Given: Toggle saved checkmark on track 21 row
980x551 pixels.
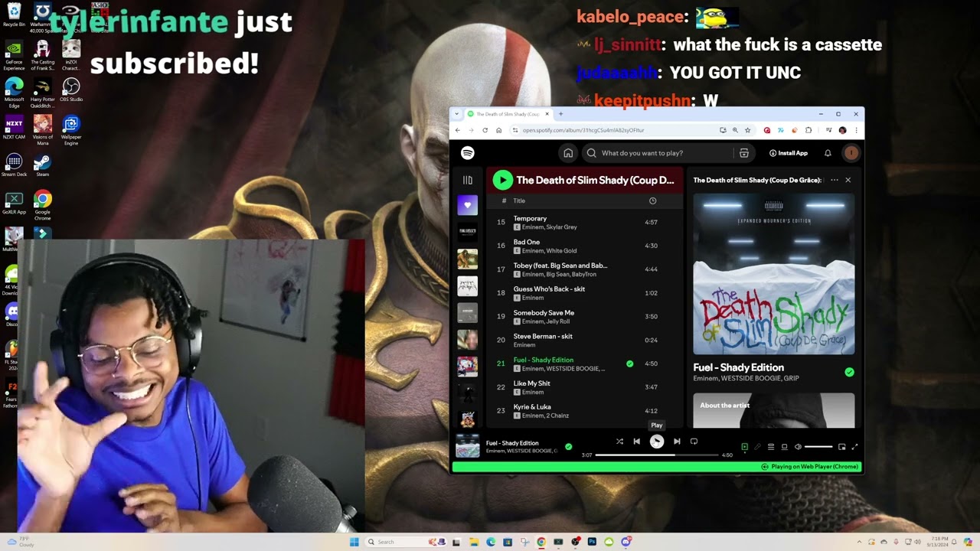Looking at the screenshot, I should pos(629,364).
